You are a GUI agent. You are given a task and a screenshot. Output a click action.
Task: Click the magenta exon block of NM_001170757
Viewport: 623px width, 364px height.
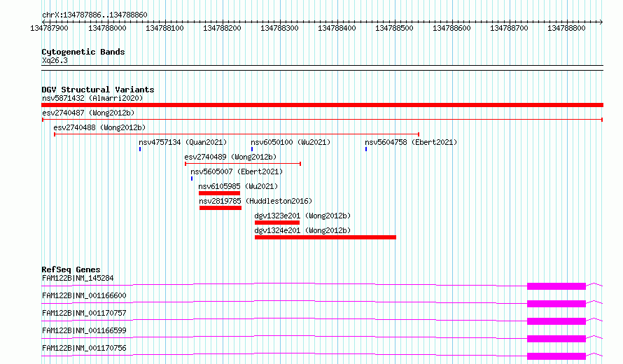pos(556,321)
